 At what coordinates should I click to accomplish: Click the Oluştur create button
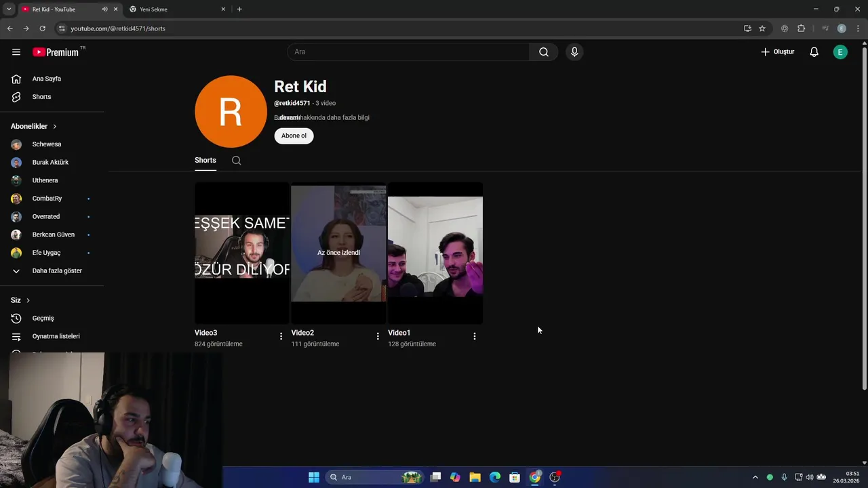pos(777,52)
